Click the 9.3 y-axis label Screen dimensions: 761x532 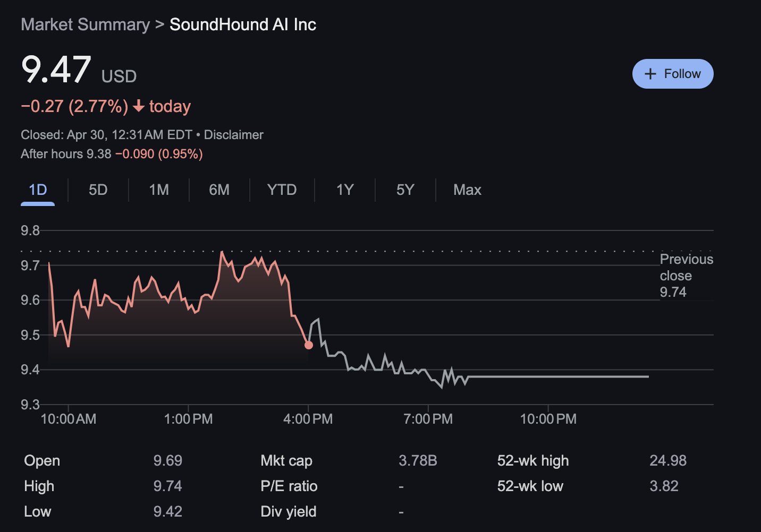tap(30, 405)
